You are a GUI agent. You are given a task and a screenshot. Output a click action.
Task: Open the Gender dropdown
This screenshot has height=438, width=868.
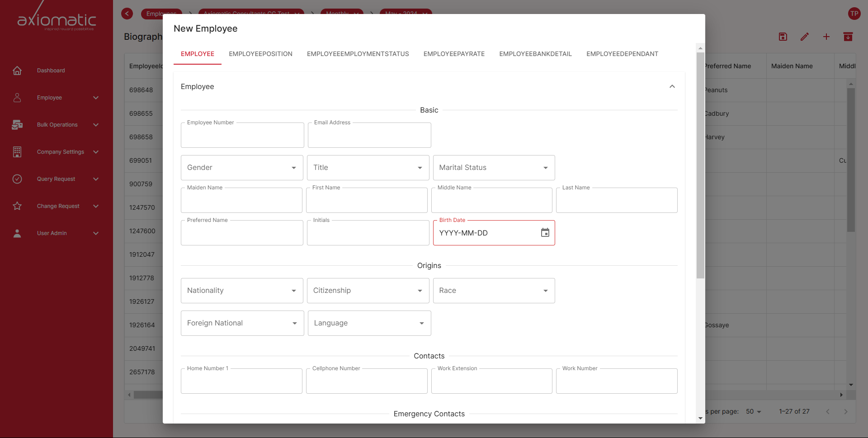click(x=242, y=168)
